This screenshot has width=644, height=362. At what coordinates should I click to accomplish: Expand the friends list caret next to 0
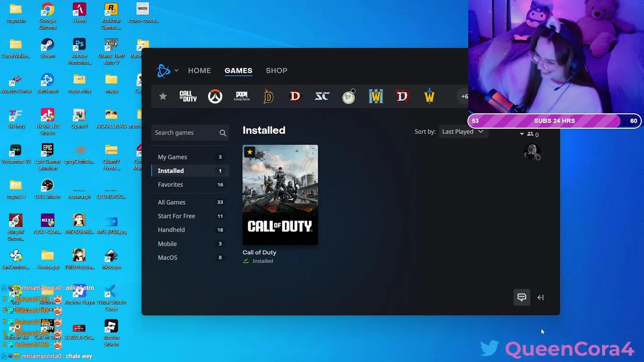pyautogui.click(x=522, y=134)
